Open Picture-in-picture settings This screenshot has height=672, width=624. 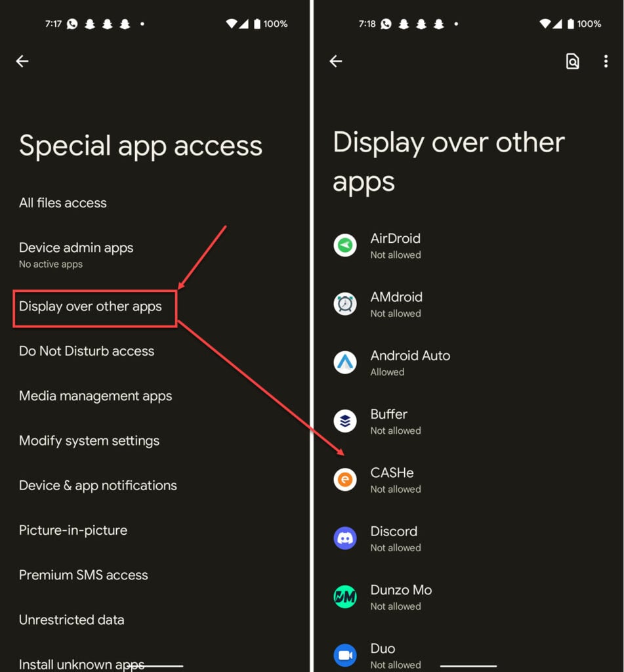(x=73, y=530)
